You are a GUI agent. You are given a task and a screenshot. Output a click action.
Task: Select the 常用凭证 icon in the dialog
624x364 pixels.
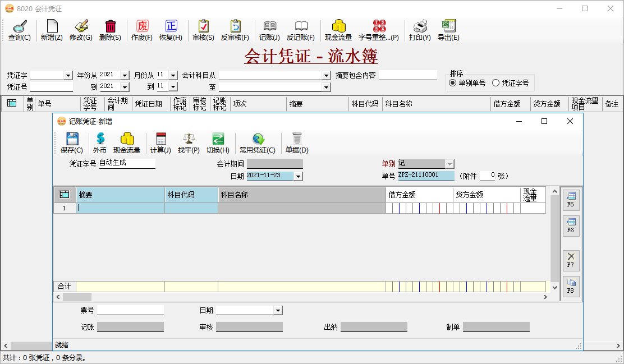(258, 141)
